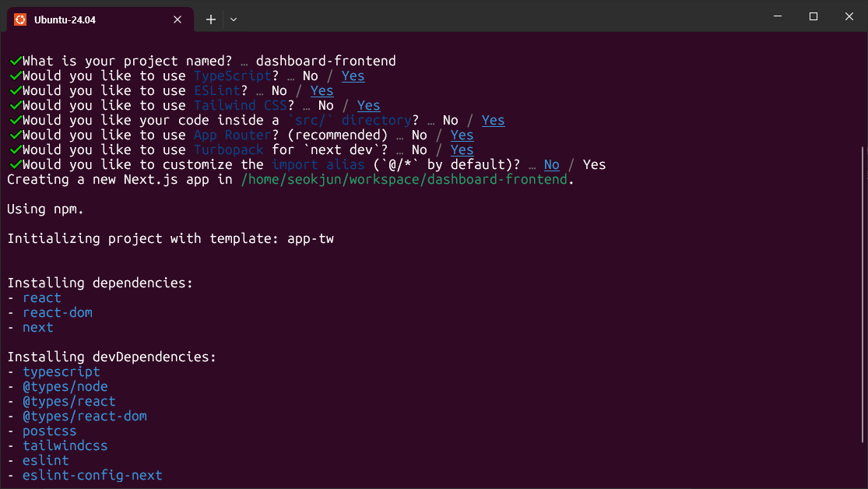Click the 'react' dependency line
This screenshot has width=868, height=489.
pos(42,298)
